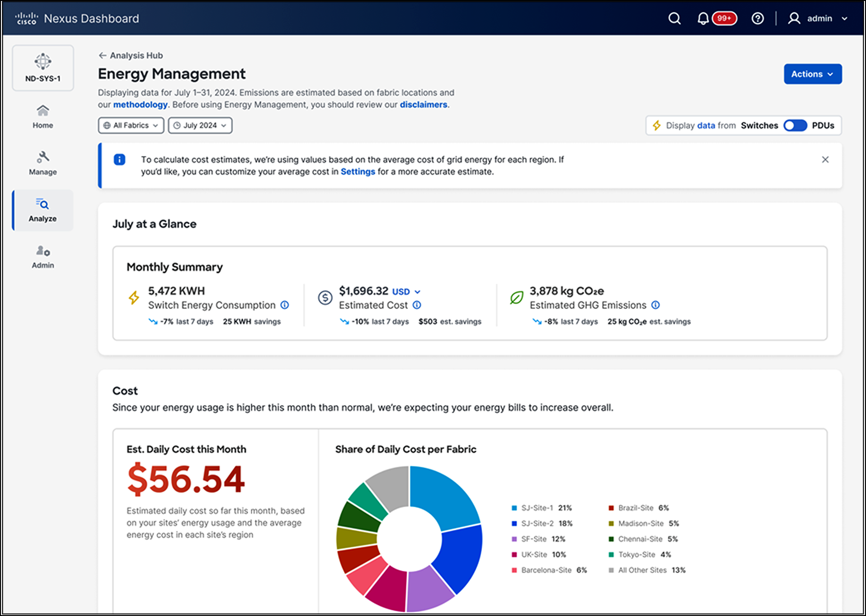Click the Nexus Dashboard title
Screen dimensions: 866x616
91,19
